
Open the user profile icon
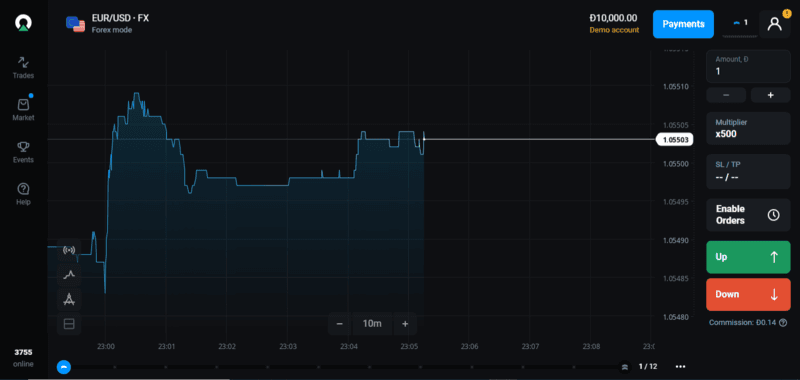coord(774,24)
